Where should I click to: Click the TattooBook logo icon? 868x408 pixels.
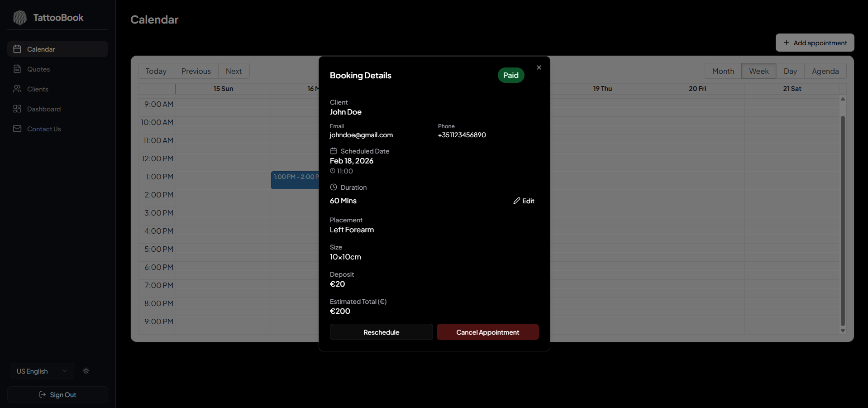pos(19,18)
